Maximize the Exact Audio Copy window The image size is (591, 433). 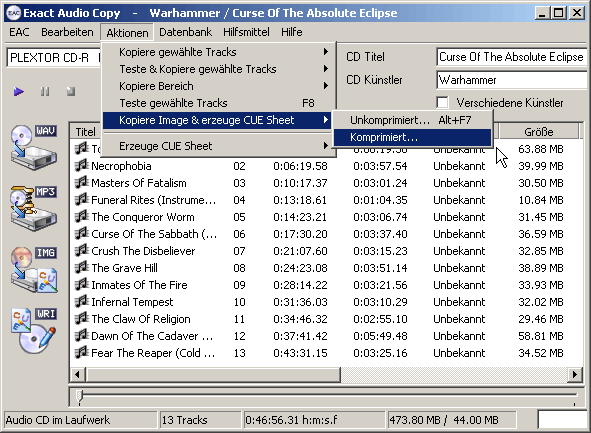coord(559,13)
